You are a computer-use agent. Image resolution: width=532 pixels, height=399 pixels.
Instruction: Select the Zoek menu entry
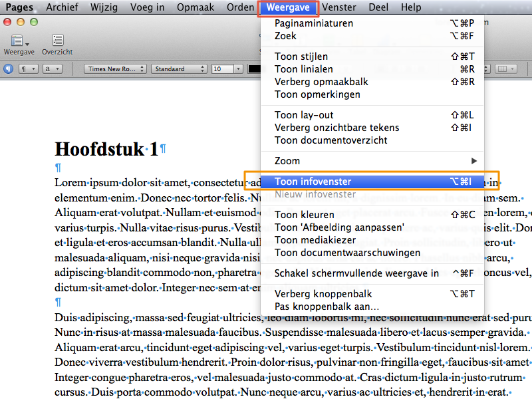pyautogui.click(x=372, y=36)
